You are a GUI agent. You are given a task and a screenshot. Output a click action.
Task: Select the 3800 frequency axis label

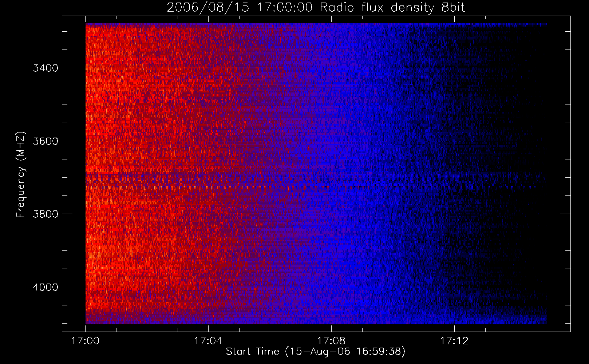click(x=46, y=214)
